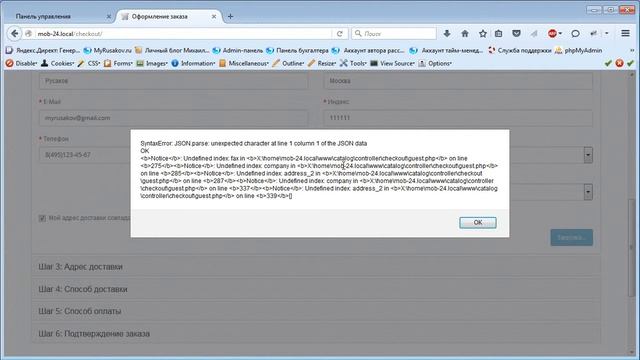Open the Resize developer menu
This screenshot has height=360, width=640.
tap(322, 63)
